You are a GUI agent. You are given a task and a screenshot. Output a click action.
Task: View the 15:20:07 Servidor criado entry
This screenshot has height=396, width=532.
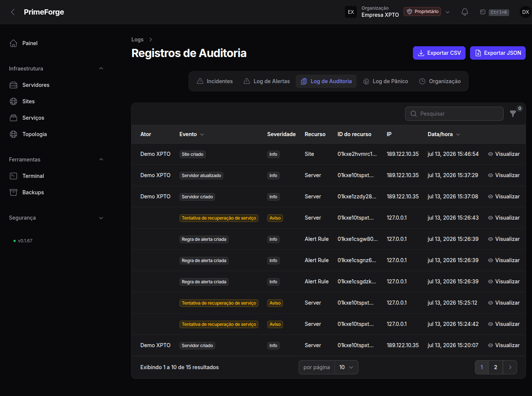pyautogui.click(x=504, y=345)
